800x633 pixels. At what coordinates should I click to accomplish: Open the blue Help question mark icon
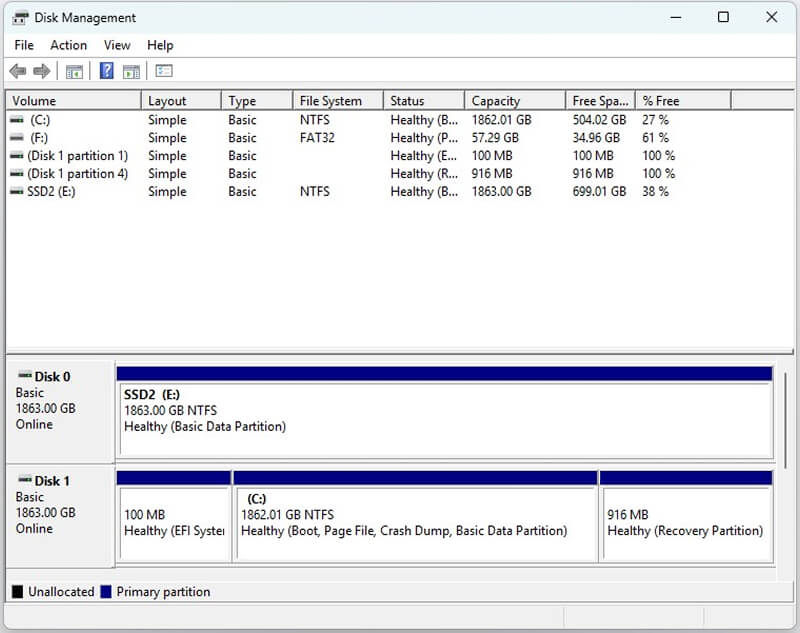107,70
